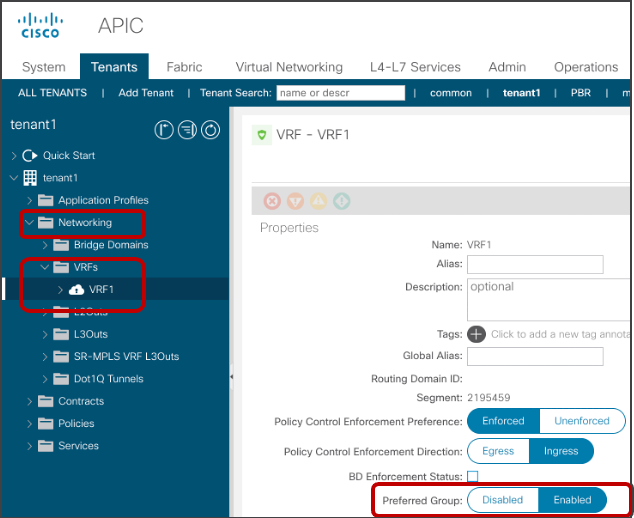Expand the Application Profiles chevron

pos(29,200)
